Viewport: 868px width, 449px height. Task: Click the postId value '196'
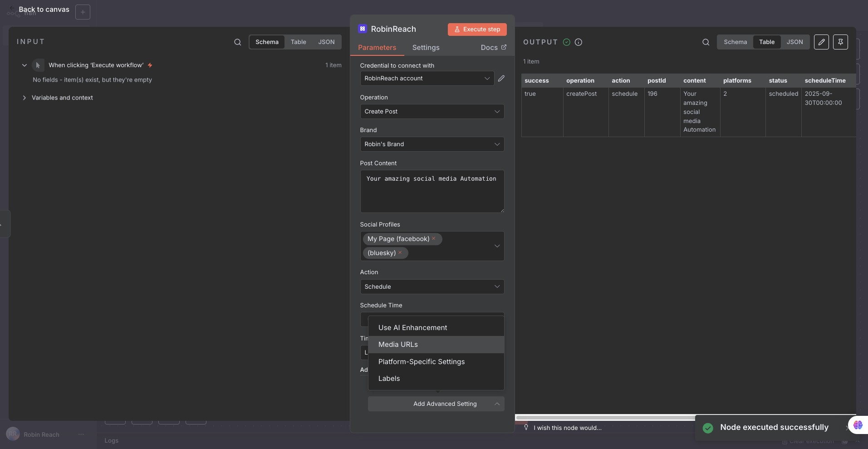pos(652,94)
